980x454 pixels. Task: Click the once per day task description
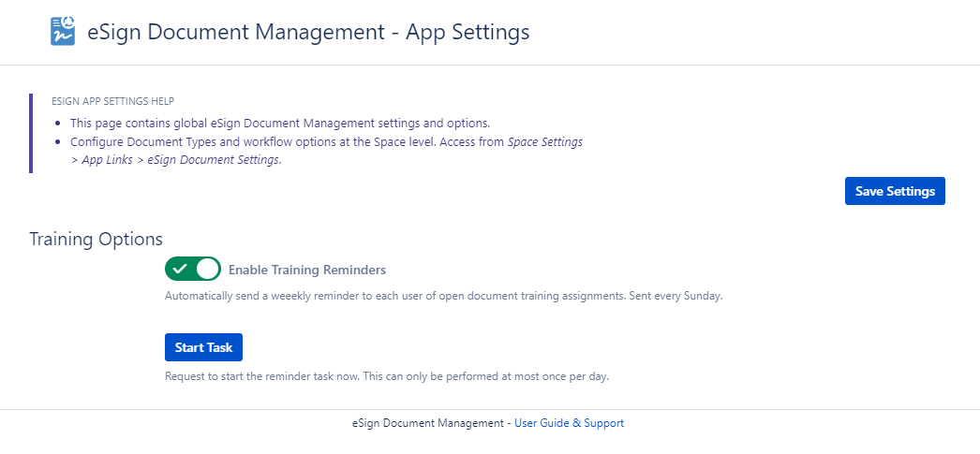tap(386, 376)
